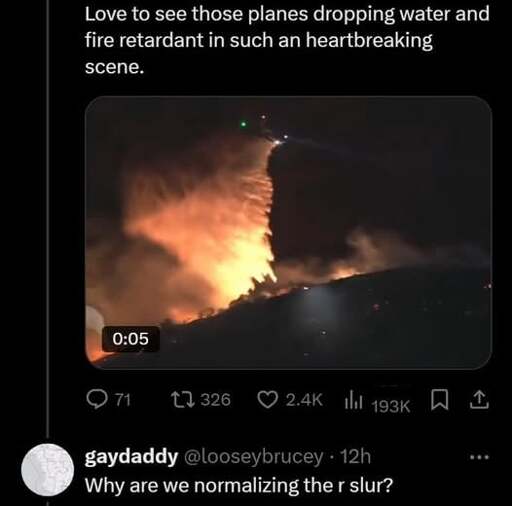The height and width of the screenshot is (506, 512).
Task: Click the gaydaddy display name
Action: click(x=131, y=457)
